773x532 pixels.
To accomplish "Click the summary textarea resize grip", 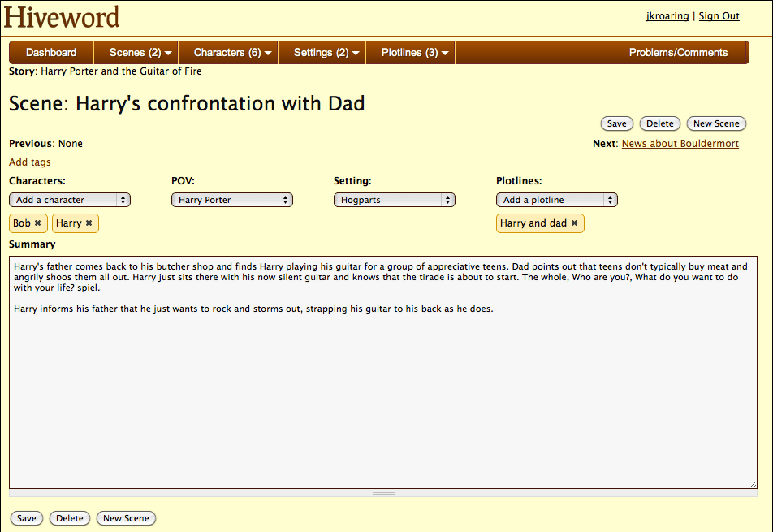I will click(753, 484).
